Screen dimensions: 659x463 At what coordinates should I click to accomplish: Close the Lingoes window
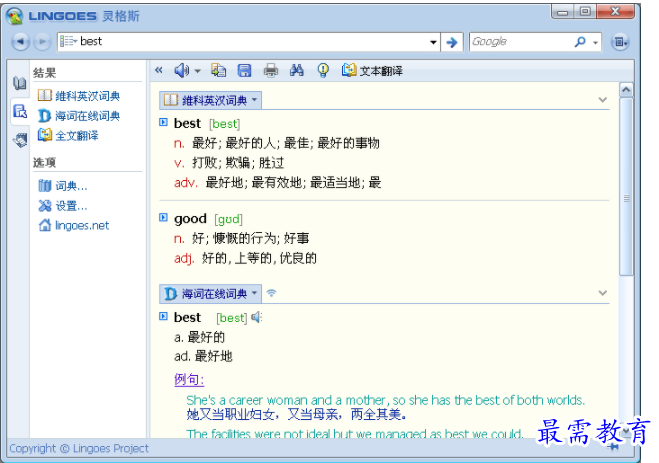(615, 12)
